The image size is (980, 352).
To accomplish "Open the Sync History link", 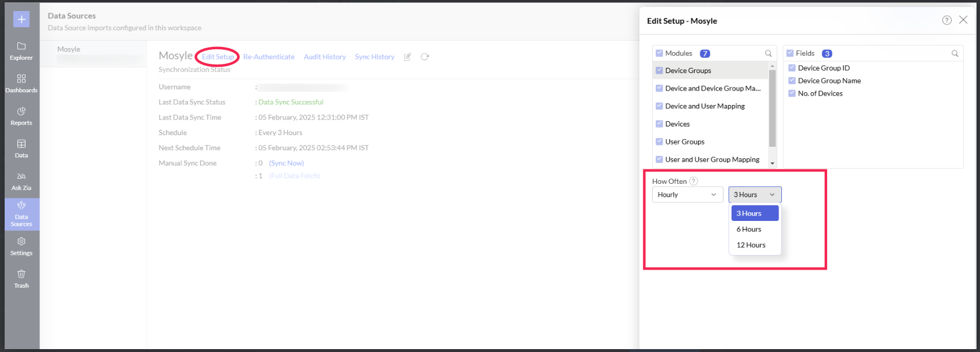I will point(375,57).
